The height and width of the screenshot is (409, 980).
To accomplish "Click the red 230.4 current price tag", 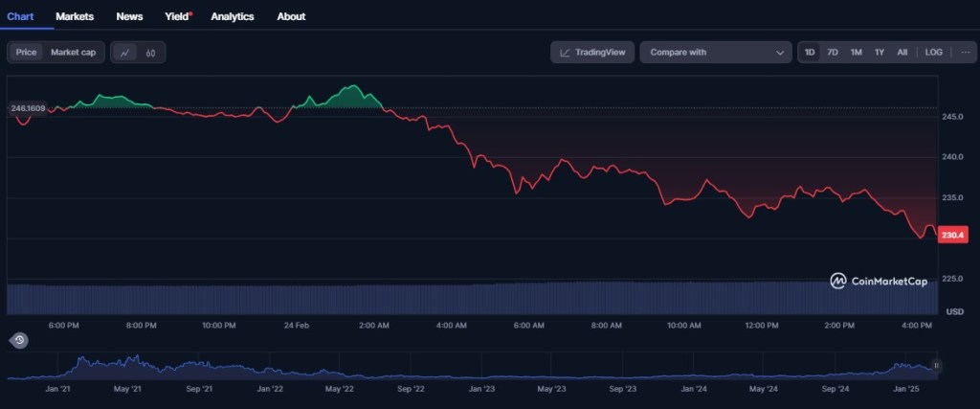I will [x=952, y=236].
